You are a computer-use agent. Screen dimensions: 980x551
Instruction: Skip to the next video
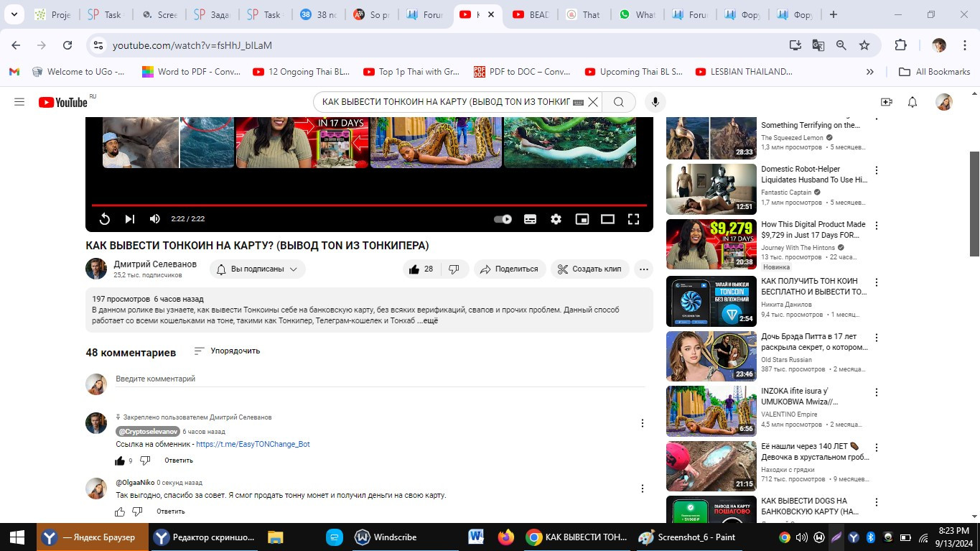click(x=130, y=219)
